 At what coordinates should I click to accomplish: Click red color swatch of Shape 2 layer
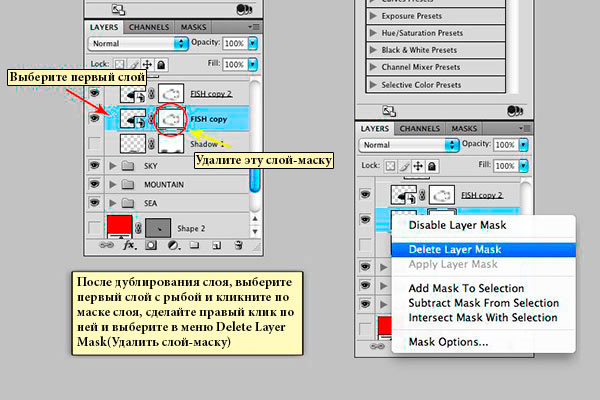pos(119,224)
